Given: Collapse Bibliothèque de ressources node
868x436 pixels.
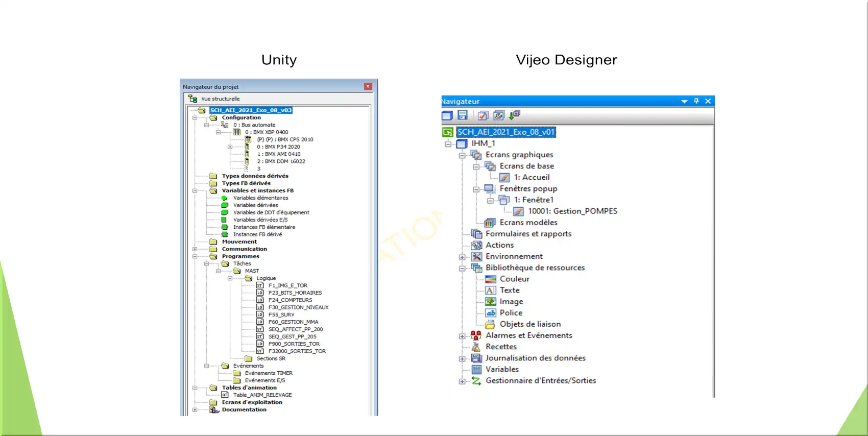Looking at the screenshot, I should click(x=462, y=268).
